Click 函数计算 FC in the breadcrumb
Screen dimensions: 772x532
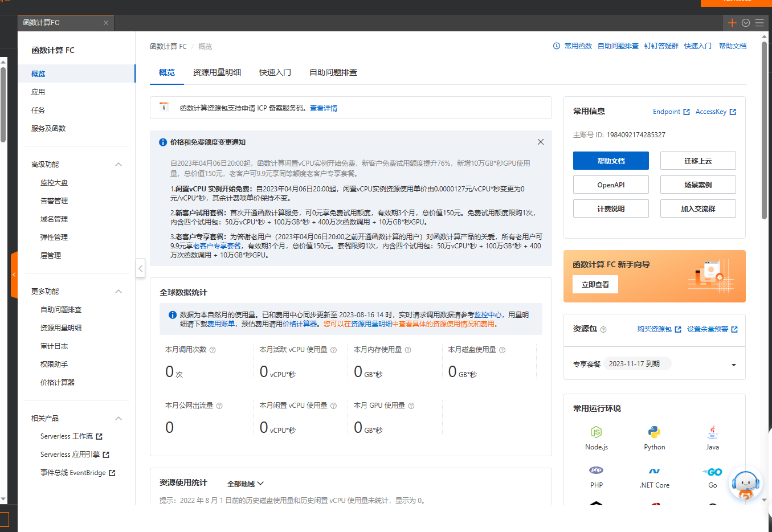point(168,47)
